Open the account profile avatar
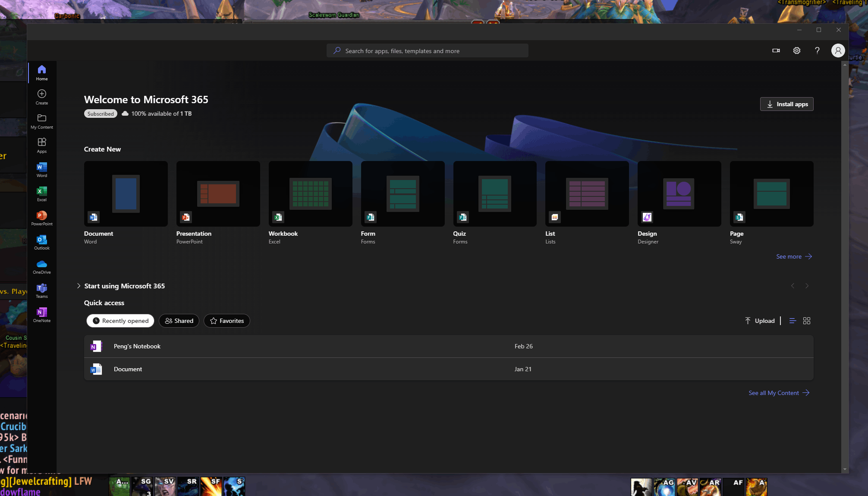This screenshot has height=496, width=868. click(x=838, y=51)
